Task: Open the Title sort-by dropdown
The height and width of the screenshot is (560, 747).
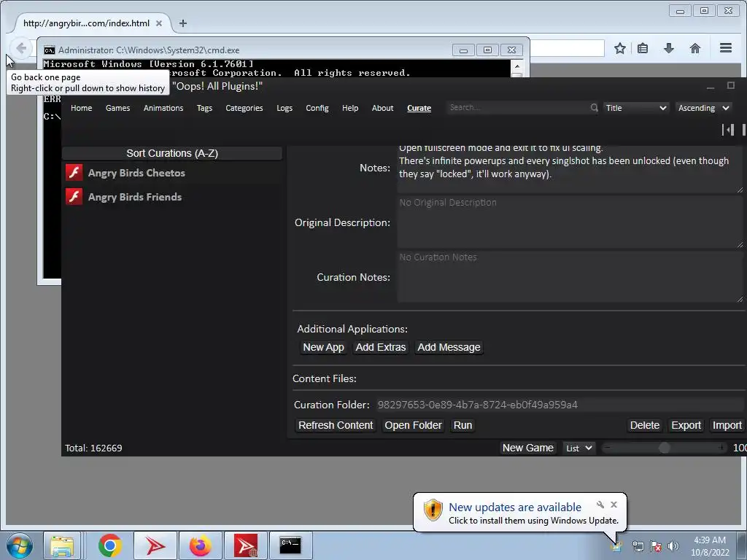Action: 636,108
